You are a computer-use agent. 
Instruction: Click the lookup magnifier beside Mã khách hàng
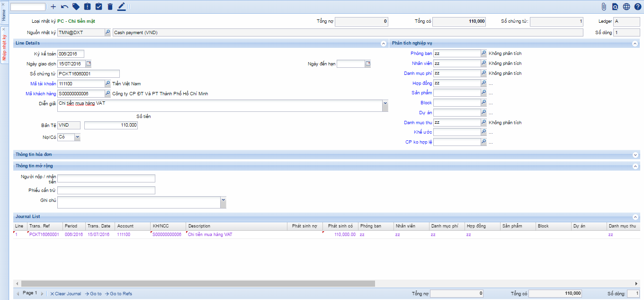[107, 93]
